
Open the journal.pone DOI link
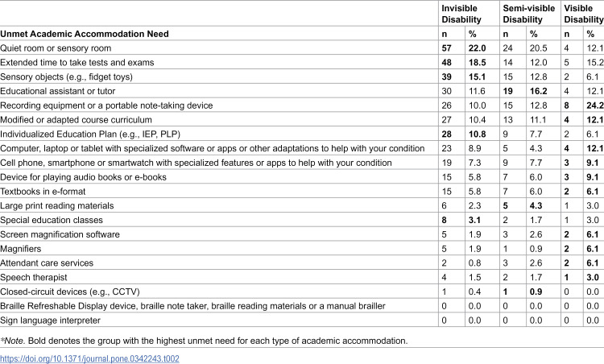tap(89, 358)
